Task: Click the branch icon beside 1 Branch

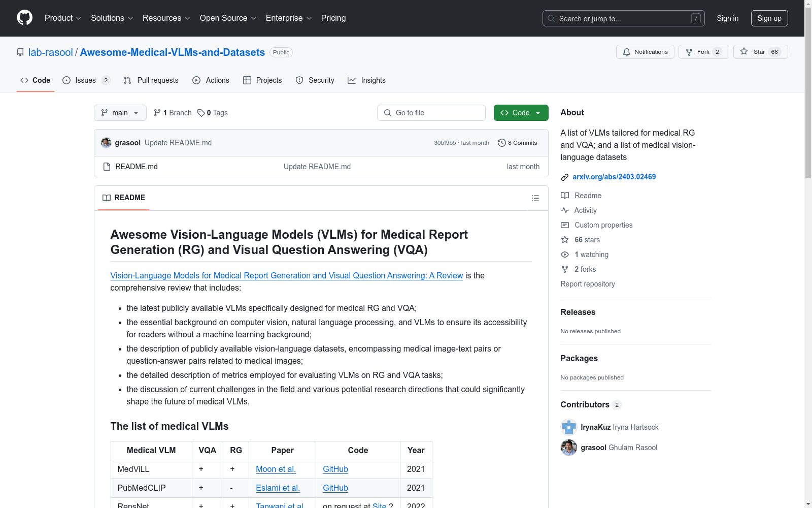Action: click(157, 113)
